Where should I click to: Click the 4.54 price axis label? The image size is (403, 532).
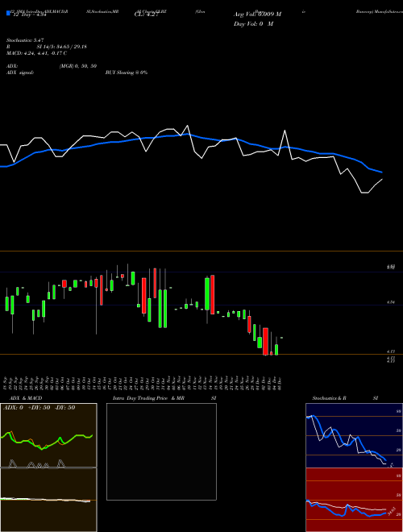[390, 301]
